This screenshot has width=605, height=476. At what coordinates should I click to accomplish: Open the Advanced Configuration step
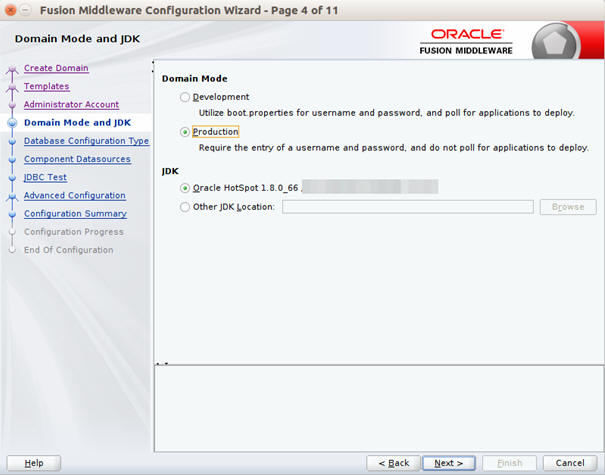(75, 195)
